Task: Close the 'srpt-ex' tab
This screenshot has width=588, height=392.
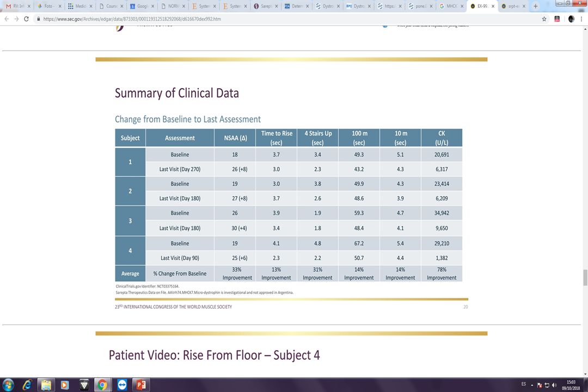Action: tap(524, 6)
